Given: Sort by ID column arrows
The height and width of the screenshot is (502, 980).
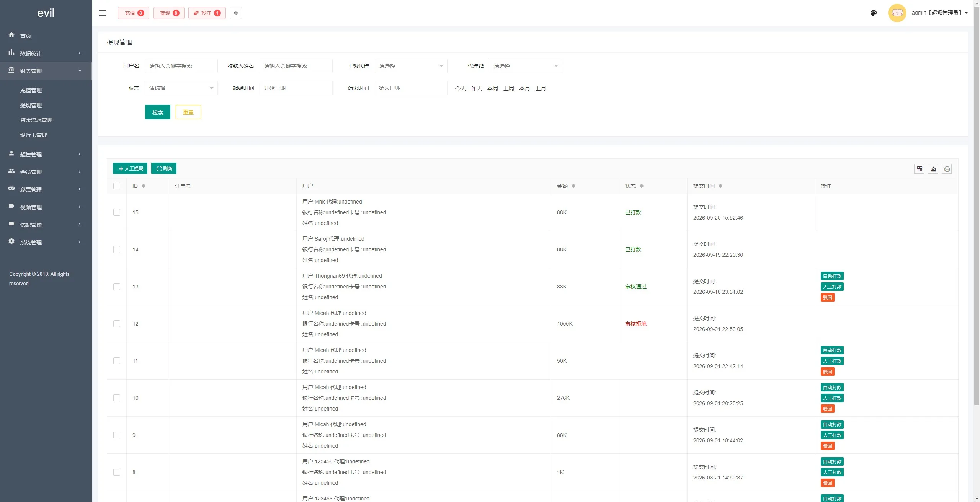Looking at the screenshot, I should point(144,186).
